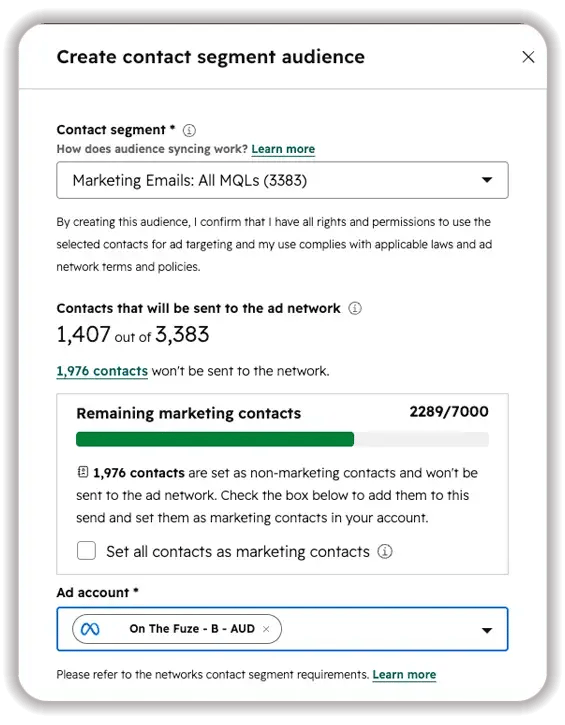Click the 1,407 out of 3,383 count

(x=133, y=334)
